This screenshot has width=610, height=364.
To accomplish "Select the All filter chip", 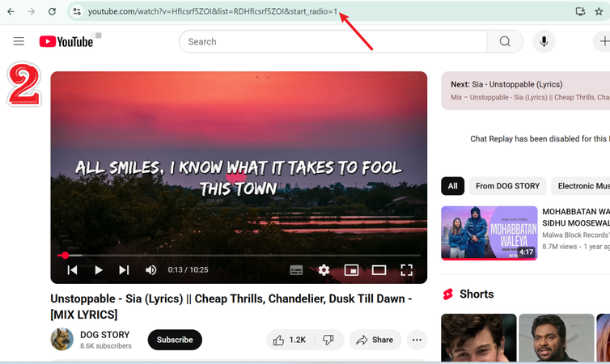I will pyautogui.click(x=452, y=186).
